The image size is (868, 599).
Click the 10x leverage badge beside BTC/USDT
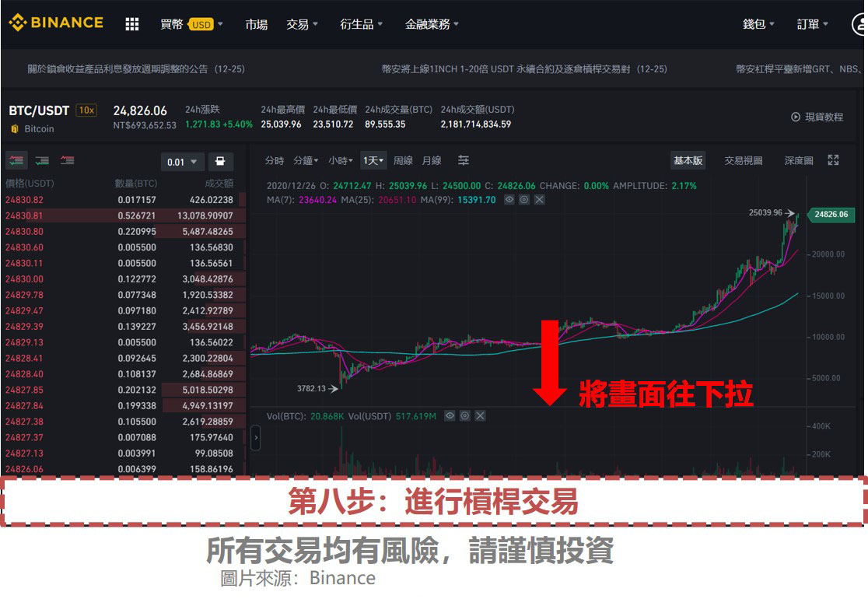86,110
